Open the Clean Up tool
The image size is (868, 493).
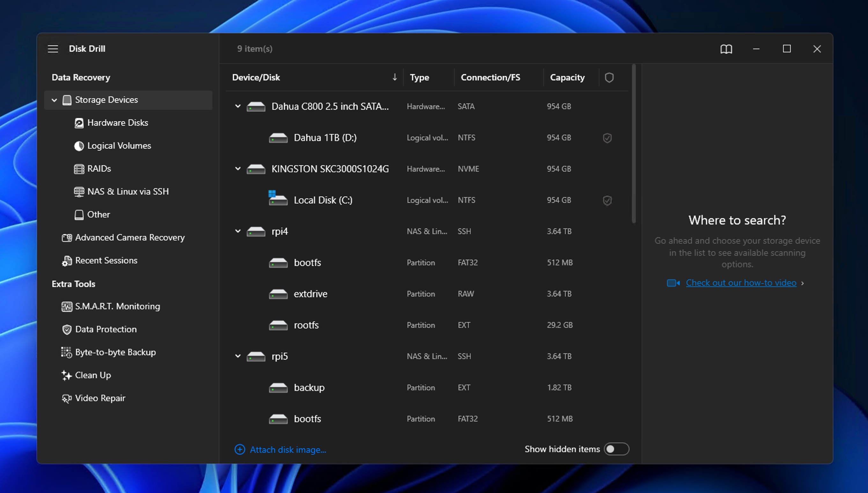(93, 376)
